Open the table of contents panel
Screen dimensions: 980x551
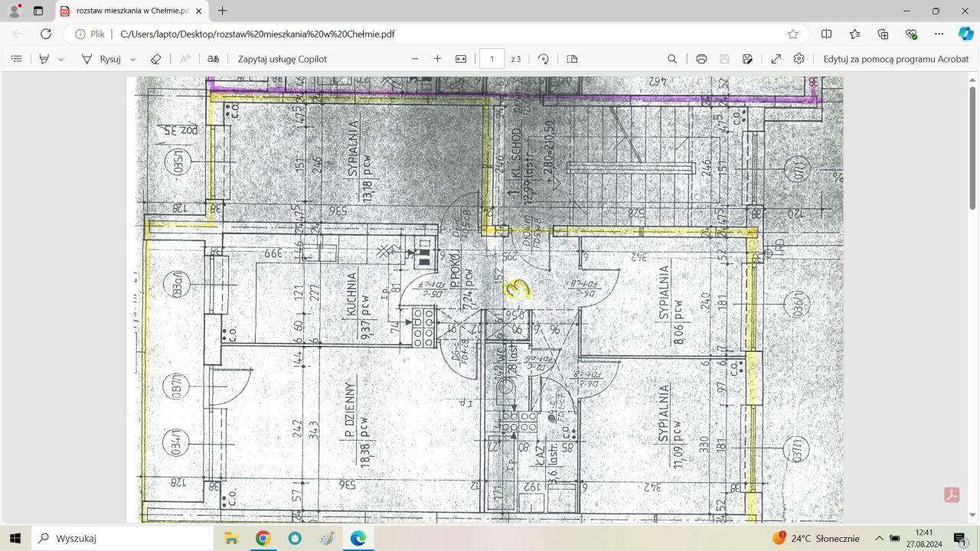(x=17, y=59)
